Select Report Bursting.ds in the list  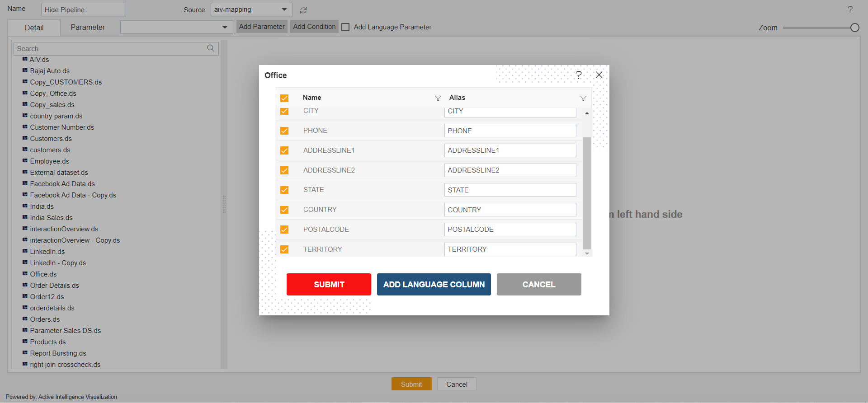58,353
